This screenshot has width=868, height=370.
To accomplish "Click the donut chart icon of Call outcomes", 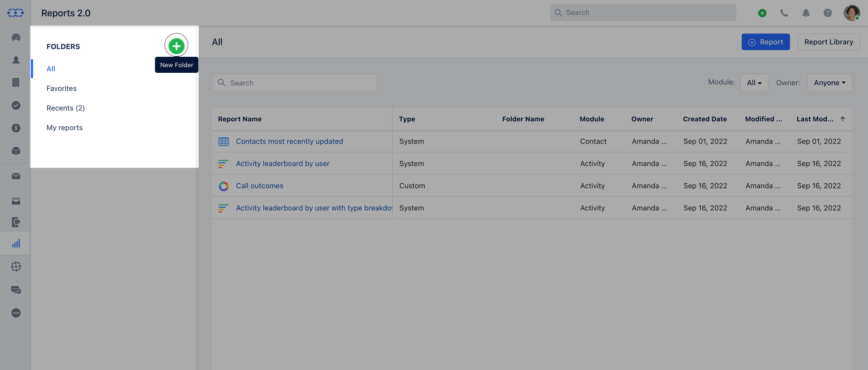I will 223,186.
